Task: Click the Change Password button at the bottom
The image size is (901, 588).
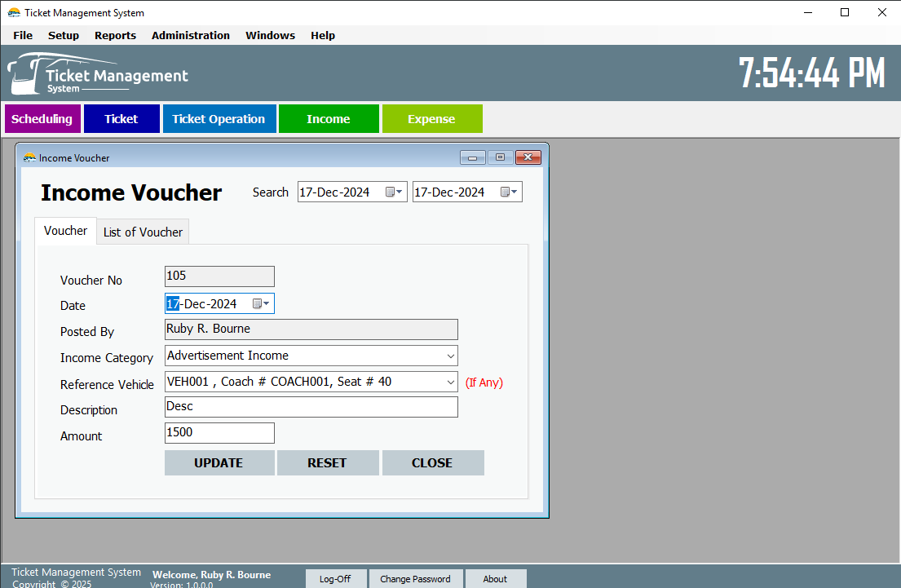Action: tap(416, 578)
